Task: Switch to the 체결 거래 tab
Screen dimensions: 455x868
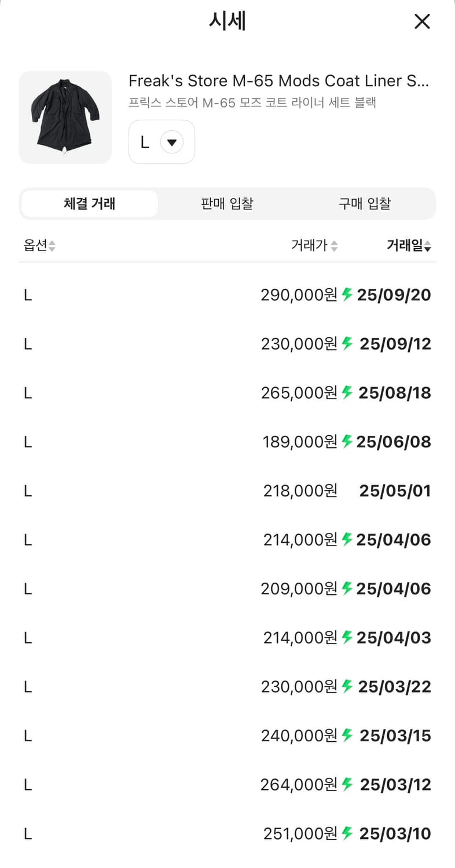Action: click(x=90, y=204)
